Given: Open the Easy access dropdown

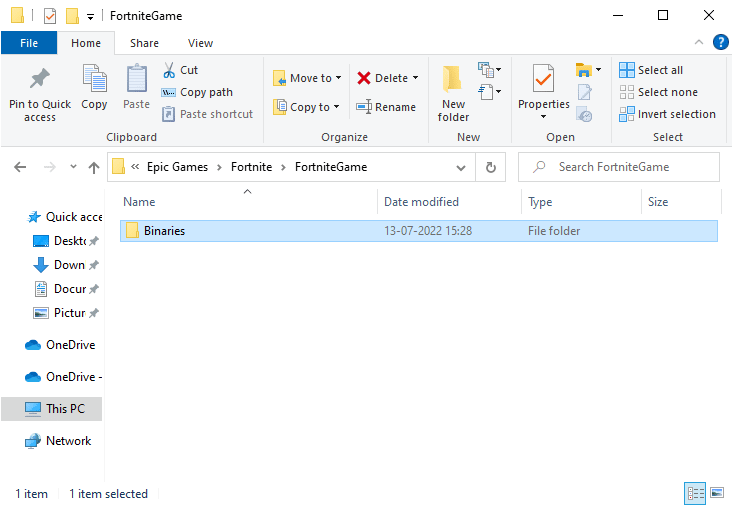Looking at the screenshot, I should point(489,92).
